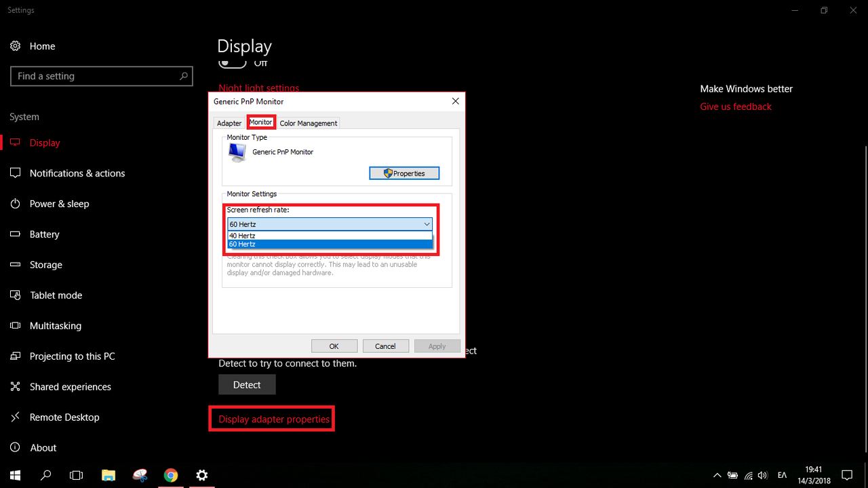Screen dimensions: 868x488
Task: Click the About info icon
Action: coord(16,448)
